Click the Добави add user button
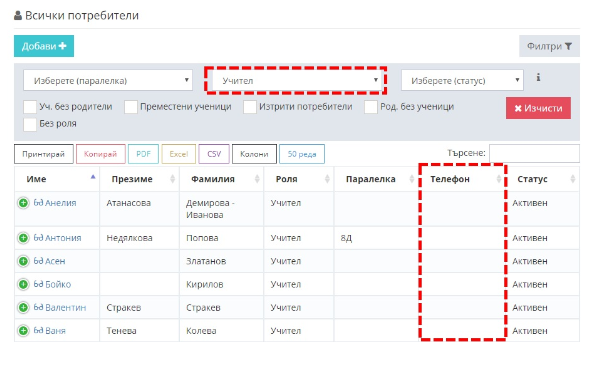Screen dimensions: 605x378 44,46
